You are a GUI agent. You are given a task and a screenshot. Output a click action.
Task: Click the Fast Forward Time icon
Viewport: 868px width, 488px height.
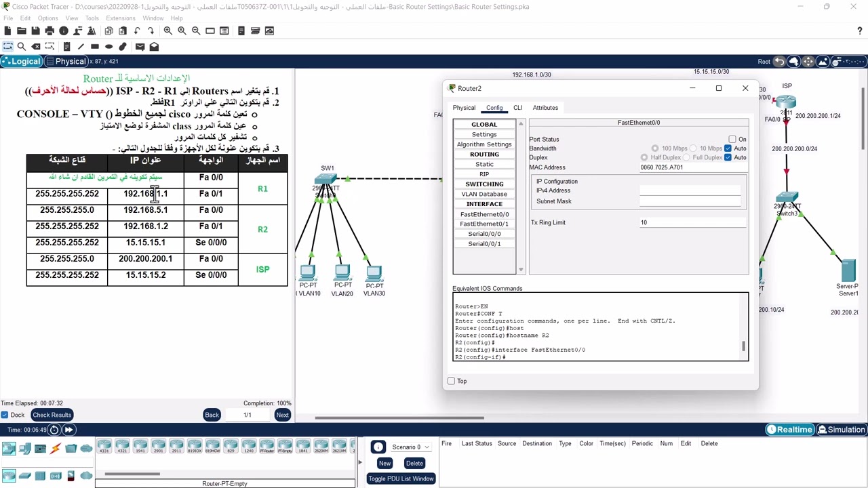coord(68,430)
